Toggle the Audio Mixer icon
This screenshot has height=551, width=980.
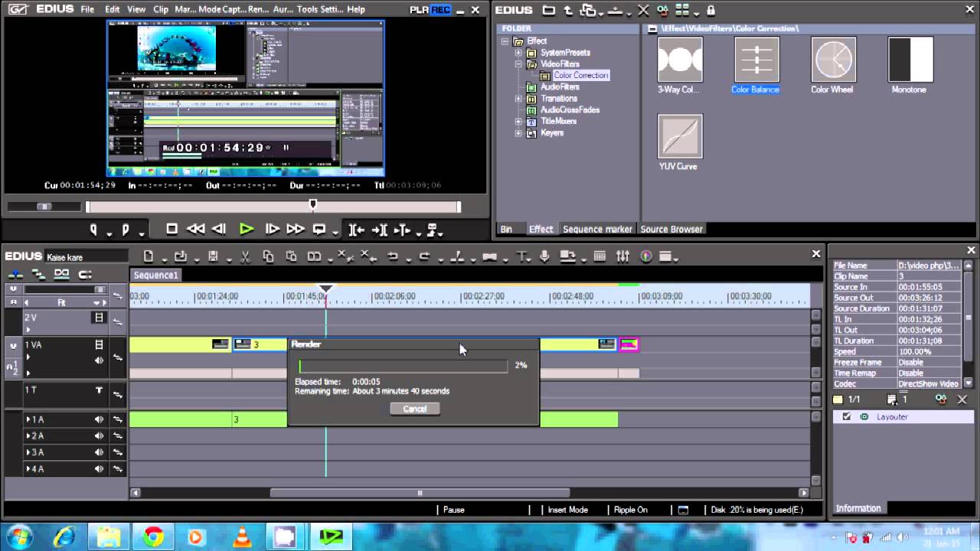click(x=622, y=256)
